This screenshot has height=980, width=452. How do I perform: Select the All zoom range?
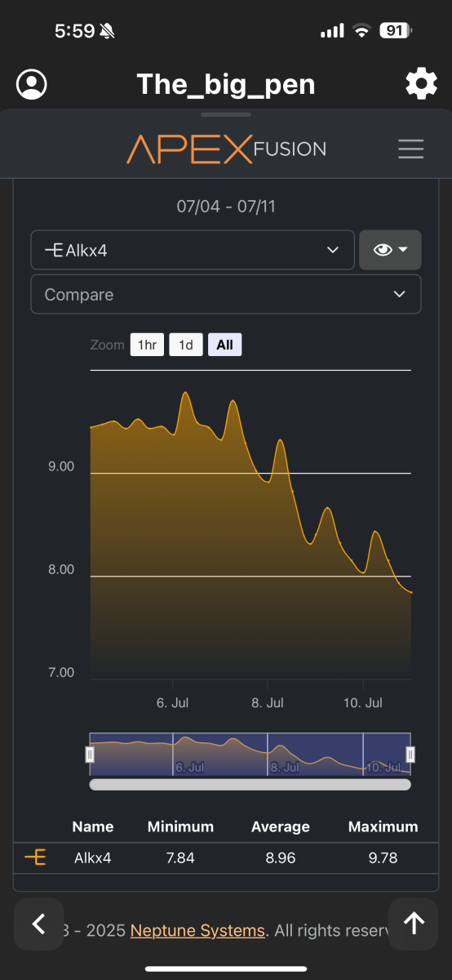pos(225,345)
